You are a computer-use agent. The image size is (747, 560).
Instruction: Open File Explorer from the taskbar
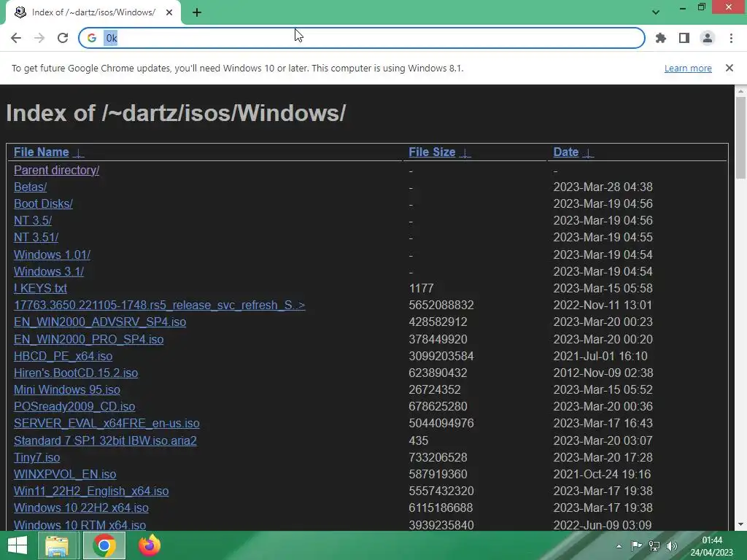click(x=57, y=545)
